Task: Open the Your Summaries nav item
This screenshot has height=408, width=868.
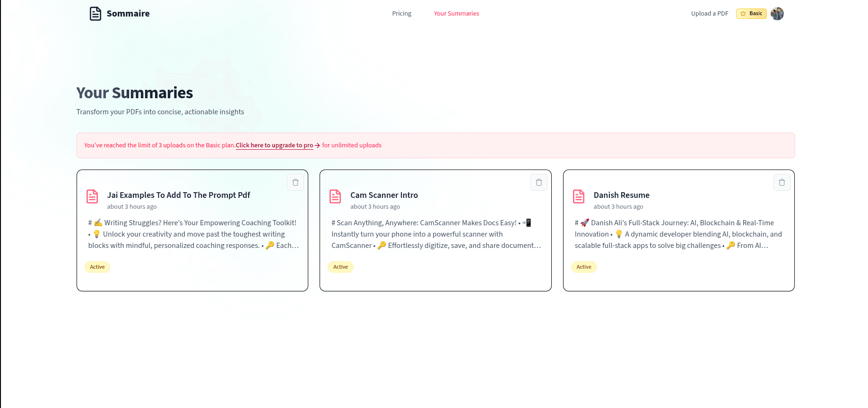Action: pyautogui.click(x=456, y=14)
